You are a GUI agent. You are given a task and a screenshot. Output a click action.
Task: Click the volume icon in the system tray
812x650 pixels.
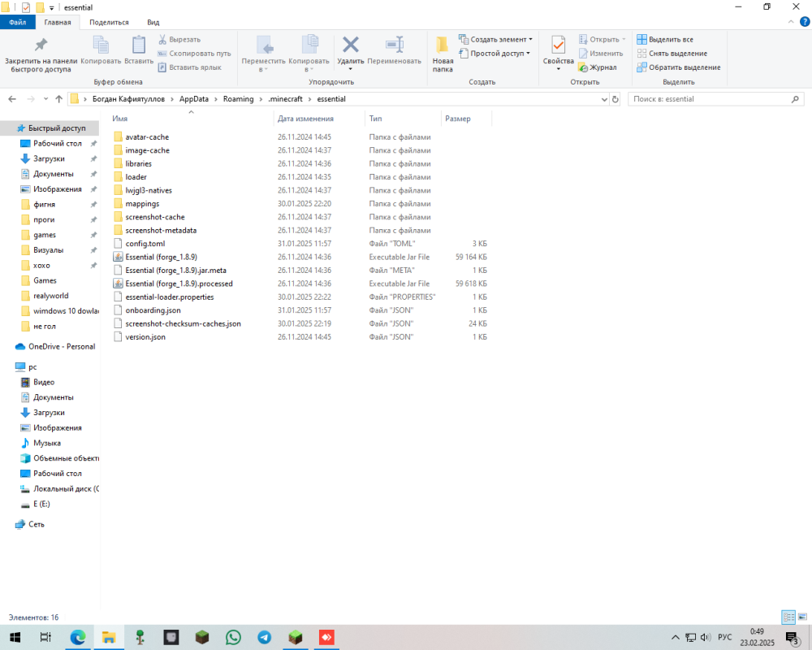pyautogui.click(x=705, y=637)
